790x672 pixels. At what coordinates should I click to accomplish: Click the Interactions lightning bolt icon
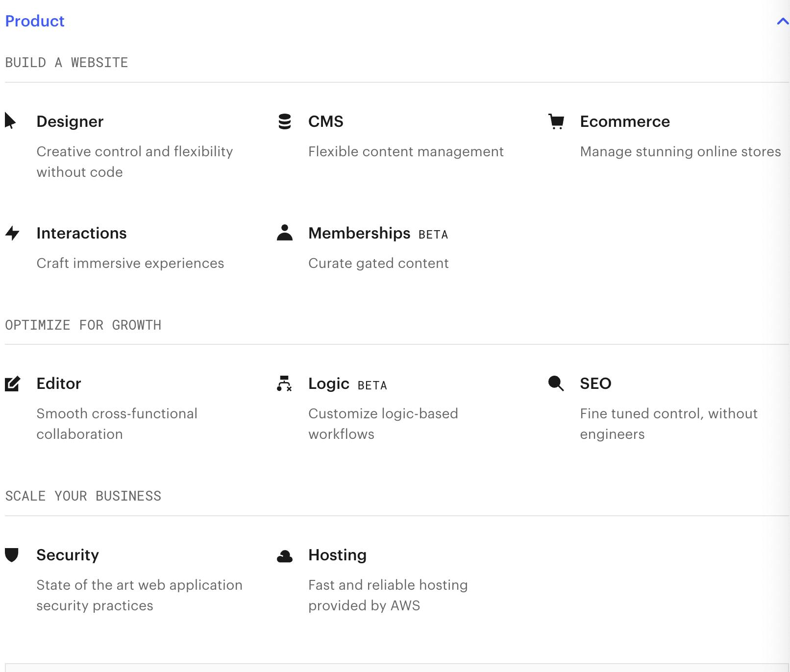click(12, 233)
